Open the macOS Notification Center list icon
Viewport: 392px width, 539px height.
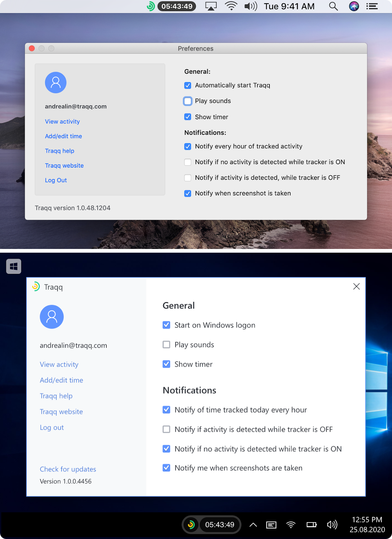372,6
